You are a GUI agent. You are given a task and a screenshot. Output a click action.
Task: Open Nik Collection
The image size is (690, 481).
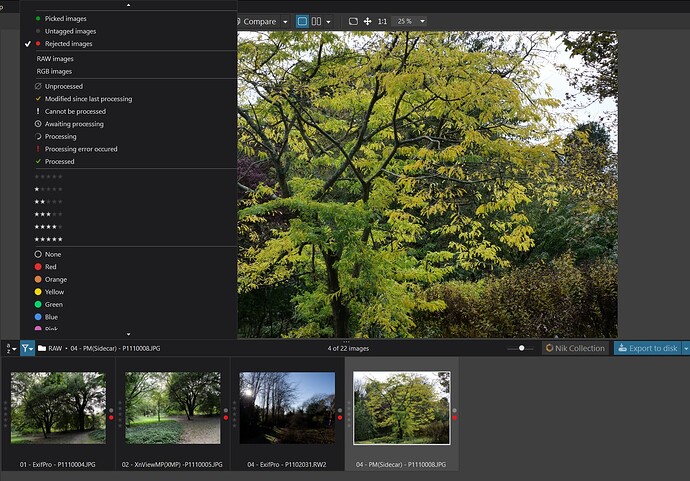pos(575,348)
